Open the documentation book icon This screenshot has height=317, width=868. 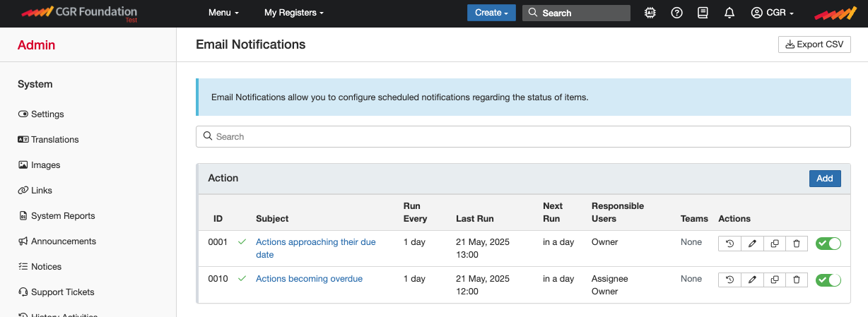click(703, 13)
